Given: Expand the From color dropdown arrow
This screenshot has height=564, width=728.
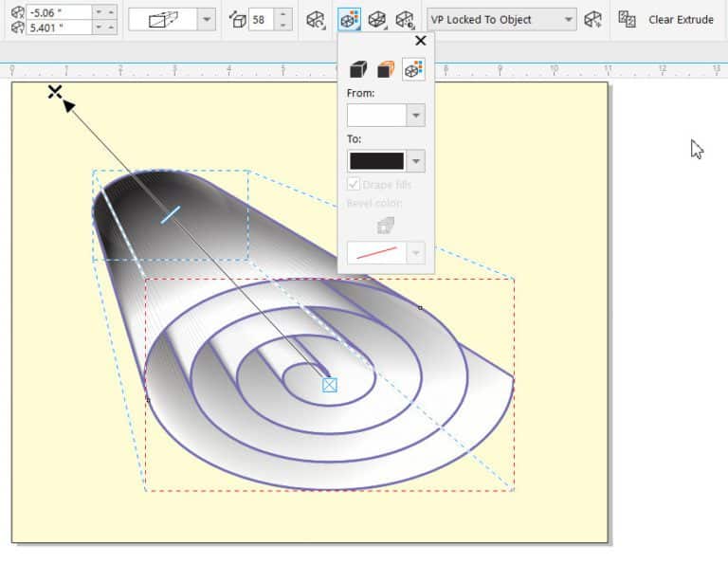Looking at the screenshot, I should (415, 116).
